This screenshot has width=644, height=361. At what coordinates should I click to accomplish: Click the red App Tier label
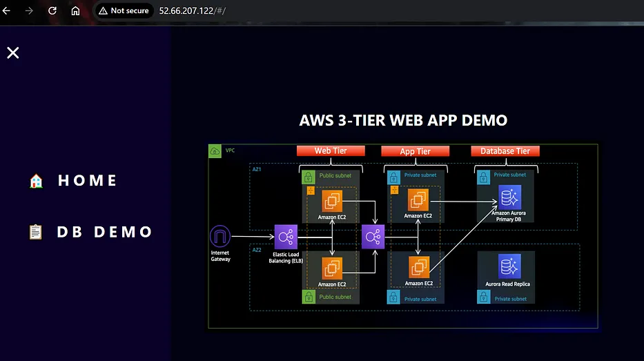click(416, 151)
